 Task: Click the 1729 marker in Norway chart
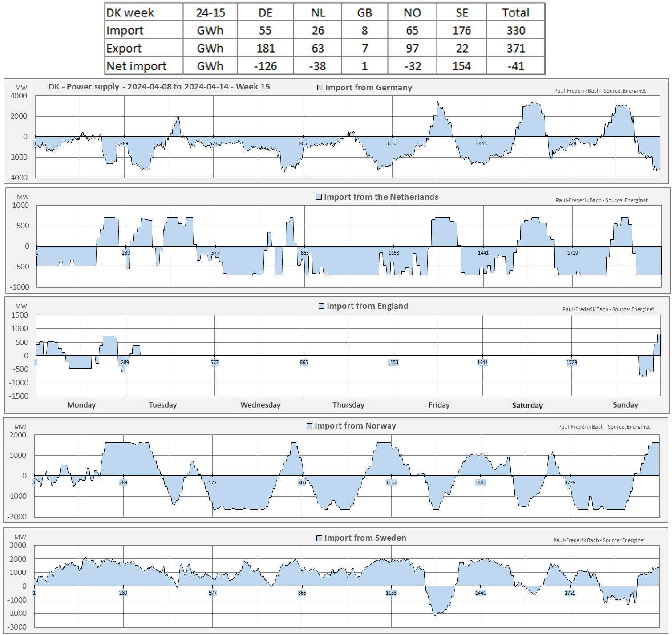[x=570, y=482]
